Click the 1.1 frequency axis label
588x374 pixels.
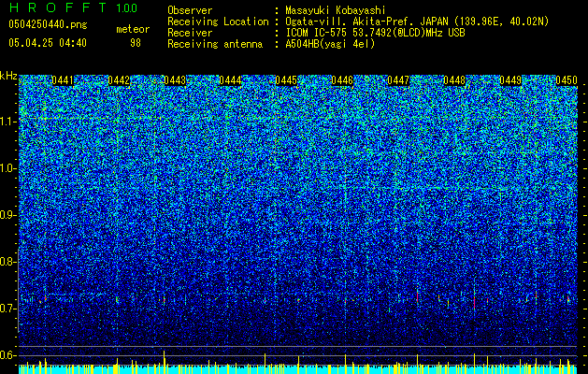[7, 122]
